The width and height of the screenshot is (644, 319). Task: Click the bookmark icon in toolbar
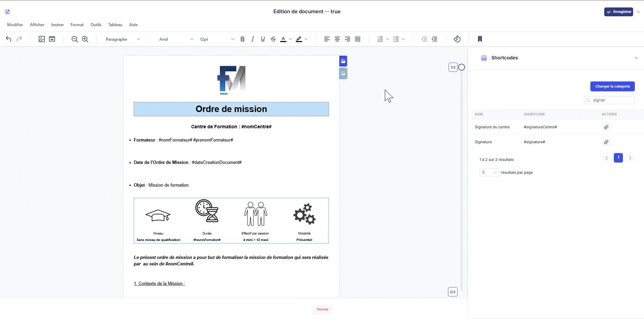point(480,39)
